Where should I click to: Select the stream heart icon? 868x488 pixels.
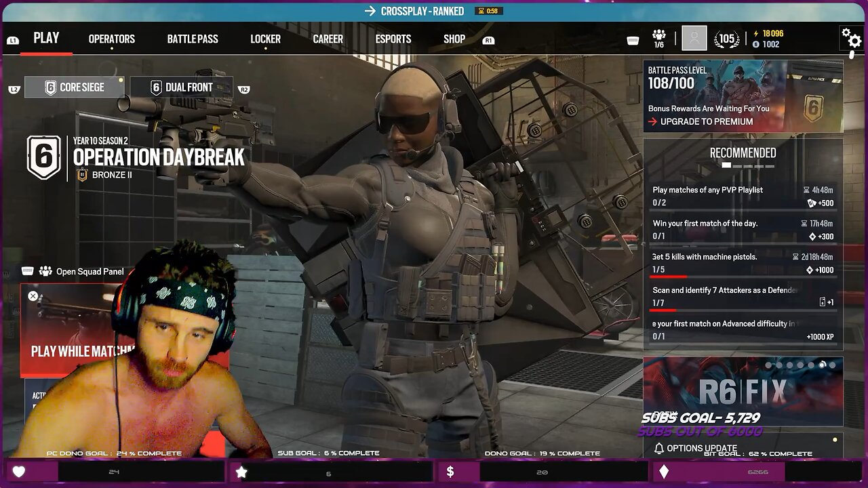(19, 472)
